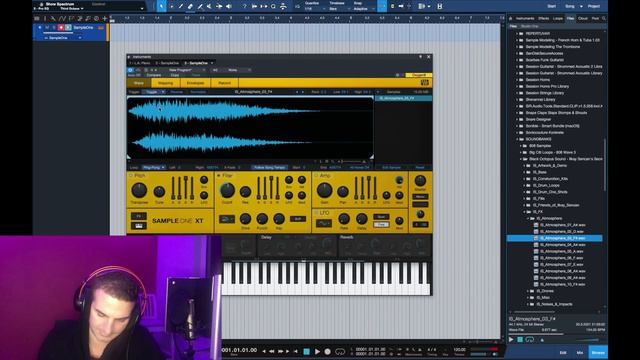Viewport: 640px width, 360px height.
Task: Click the Reverse button
Action: pyautogui.click(x=177, y=92)
